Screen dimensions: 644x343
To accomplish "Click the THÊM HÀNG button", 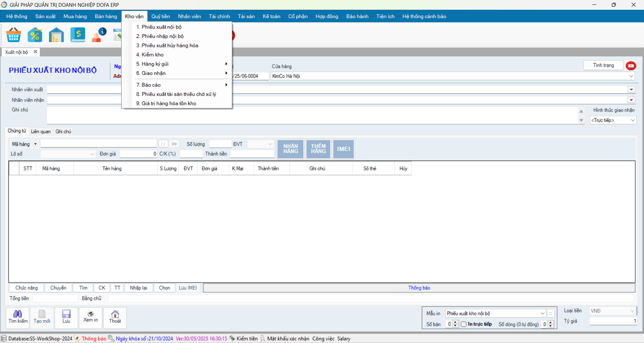I will tap(318, 149).
